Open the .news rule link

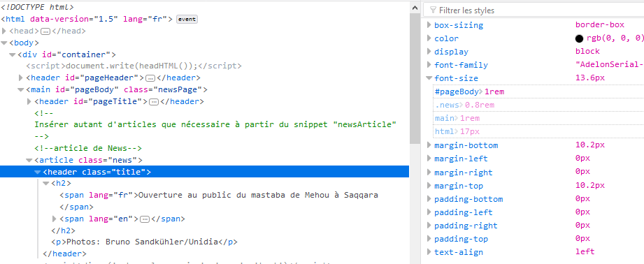[x=447, y=105]
